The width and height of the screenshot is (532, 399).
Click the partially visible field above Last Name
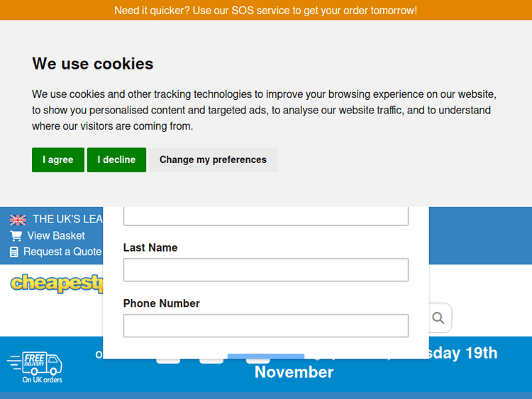(x=266, y=216)
